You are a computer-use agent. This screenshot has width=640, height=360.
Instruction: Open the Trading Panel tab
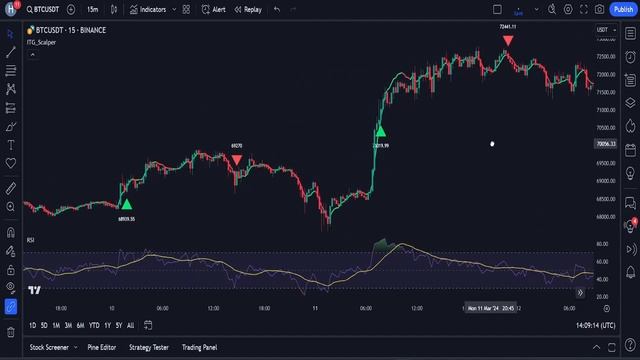click(x=200, y=347)
